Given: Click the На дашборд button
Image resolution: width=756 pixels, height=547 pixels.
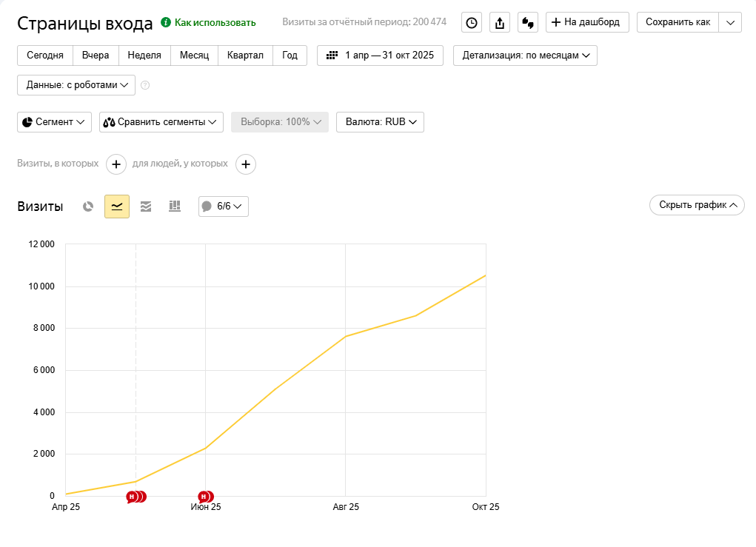Looking at the screenshot, I should point(587,22).
